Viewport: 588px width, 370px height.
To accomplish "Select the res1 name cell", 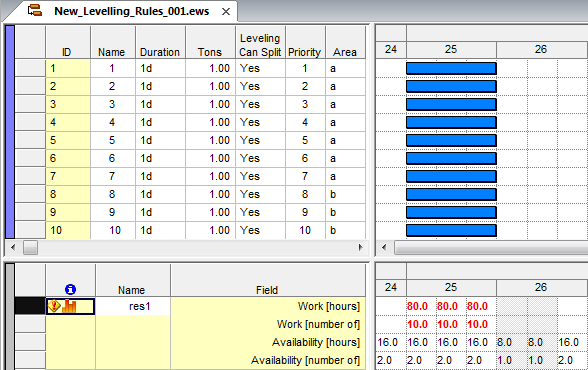I will pos(133,306).
